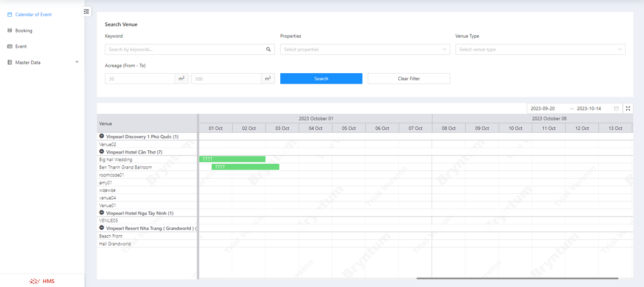
Task: Focus the Acreage minimum input field
Action: pos(140,79)
